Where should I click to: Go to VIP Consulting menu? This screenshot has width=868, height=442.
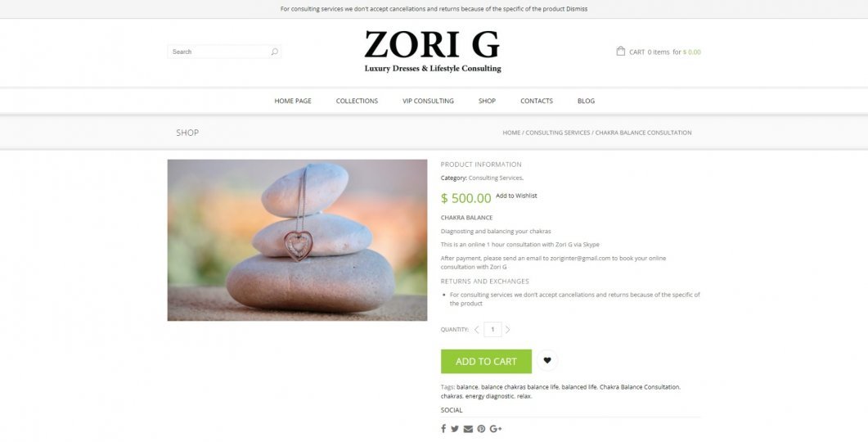(x=428, y=101)
